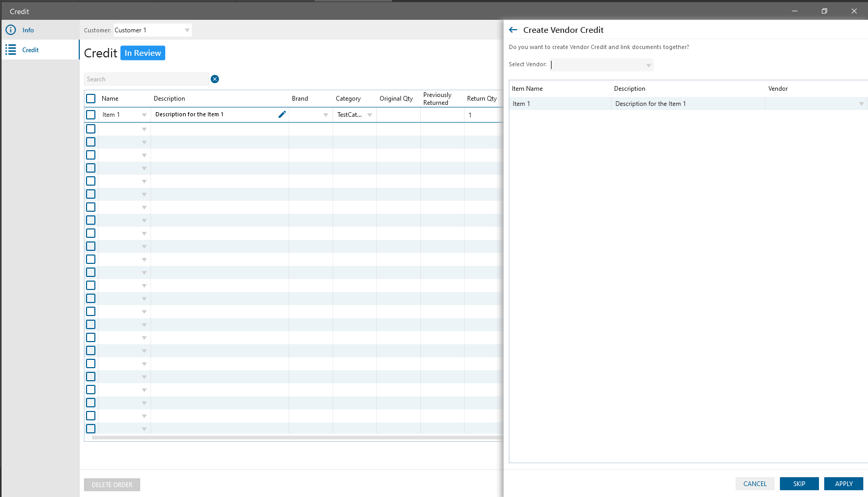Minimize the Credit window

(794, 11)
